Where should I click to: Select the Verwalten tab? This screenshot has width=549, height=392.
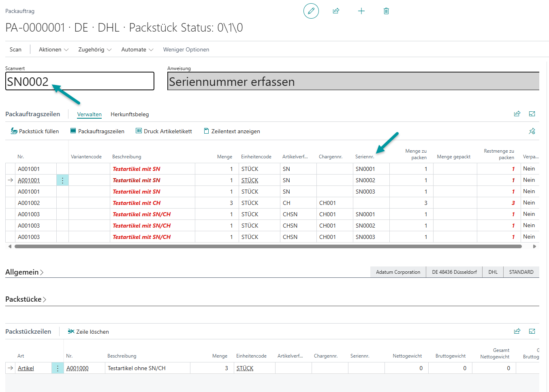[x=89, y=114]
